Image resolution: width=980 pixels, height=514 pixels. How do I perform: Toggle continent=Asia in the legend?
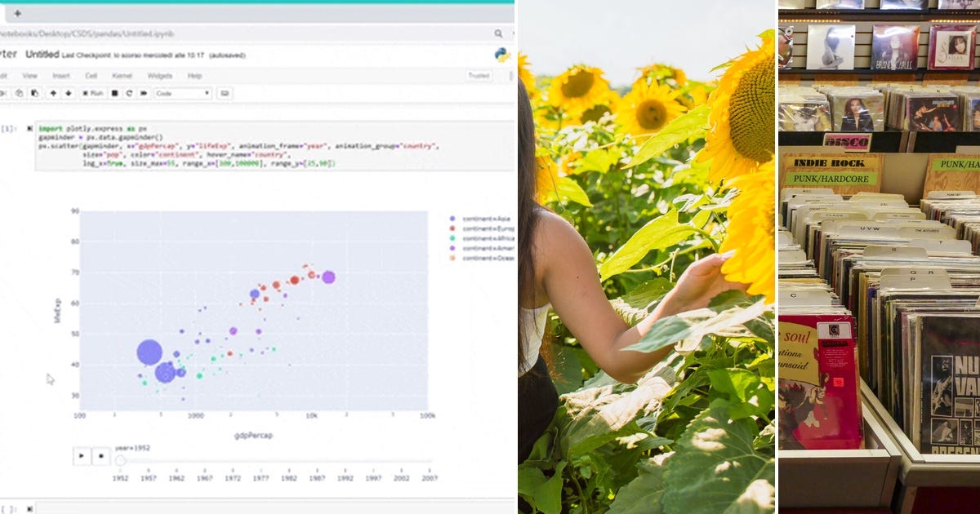point(482,219)
